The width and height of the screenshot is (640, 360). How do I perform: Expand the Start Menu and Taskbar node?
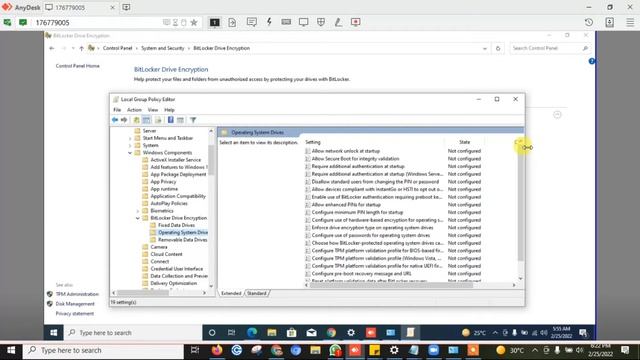click(x=130, y=138)
